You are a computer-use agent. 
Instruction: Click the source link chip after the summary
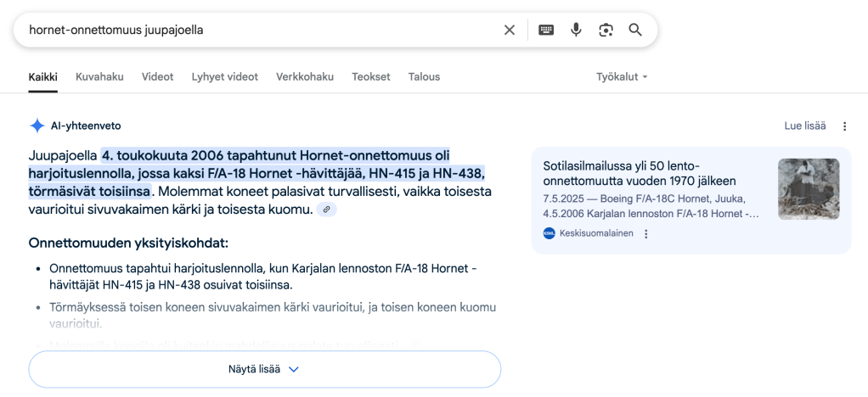point(326,210)
